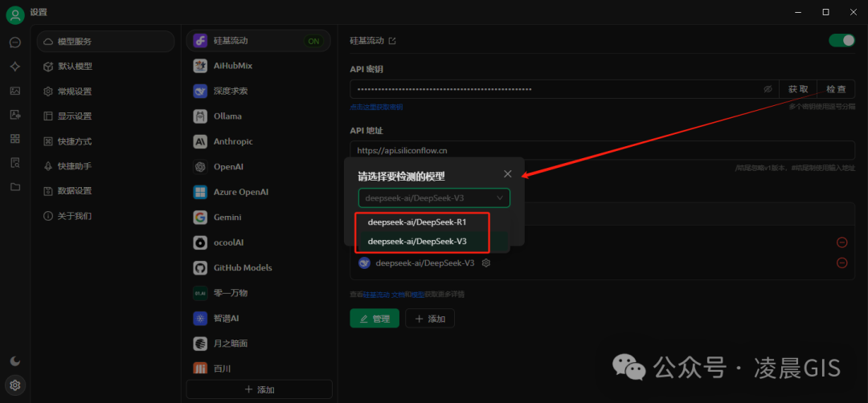
Task: Open the chat assistant sidebar icon
Action: pos(15,43)
